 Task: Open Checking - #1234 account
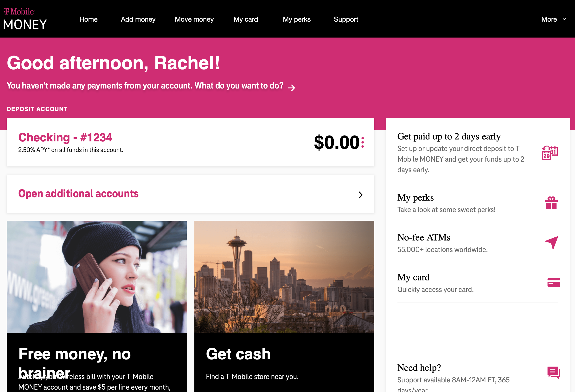pos(65,137)
